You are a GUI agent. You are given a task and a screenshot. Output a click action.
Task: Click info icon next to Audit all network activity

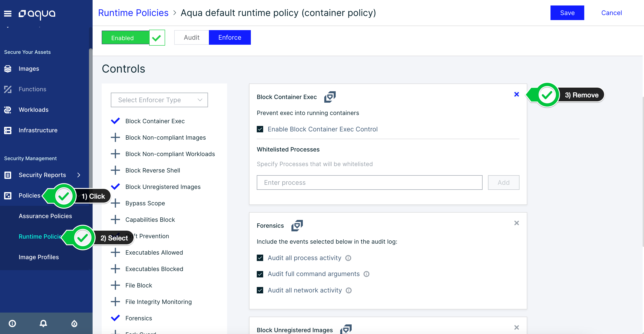348,290
